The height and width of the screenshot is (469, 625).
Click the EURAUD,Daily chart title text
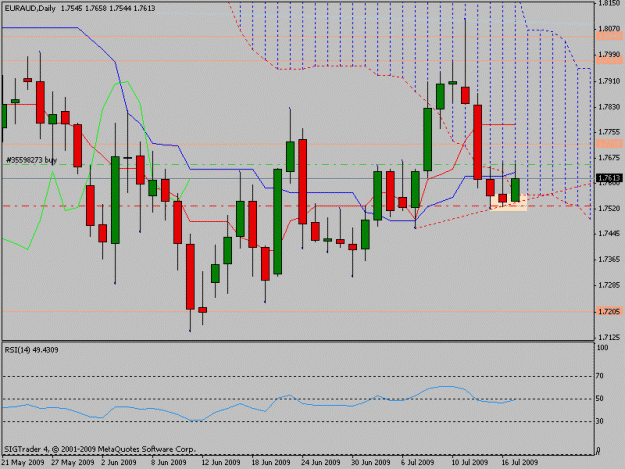(x=29, y=8)
